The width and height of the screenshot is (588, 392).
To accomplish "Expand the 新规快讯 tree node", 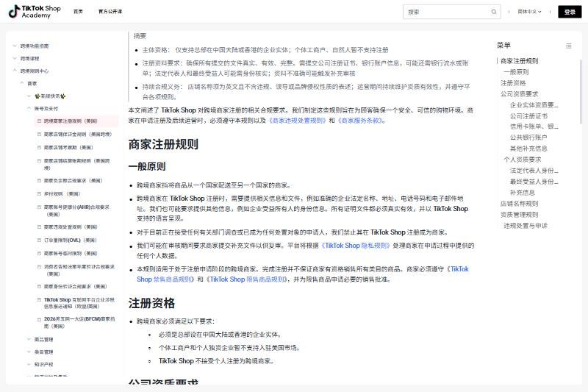I will pyautogui.click(x=29, y=96).
